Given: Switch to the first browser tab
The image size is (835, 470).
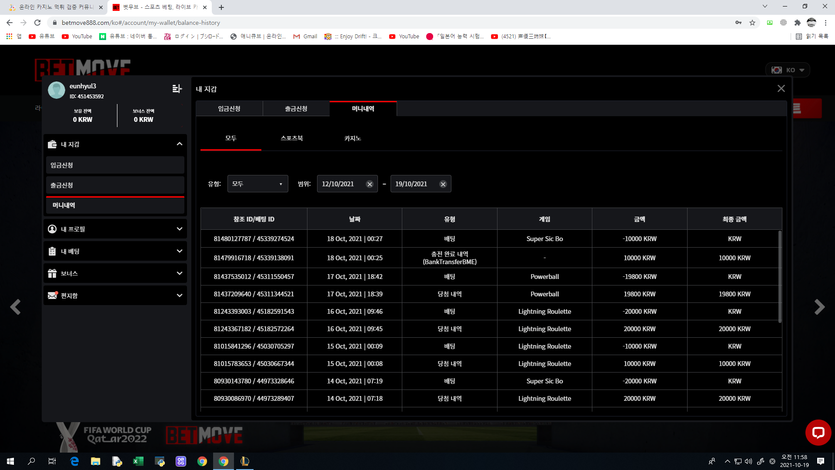Looking at the screenshot, I should [x=53, y=7].
